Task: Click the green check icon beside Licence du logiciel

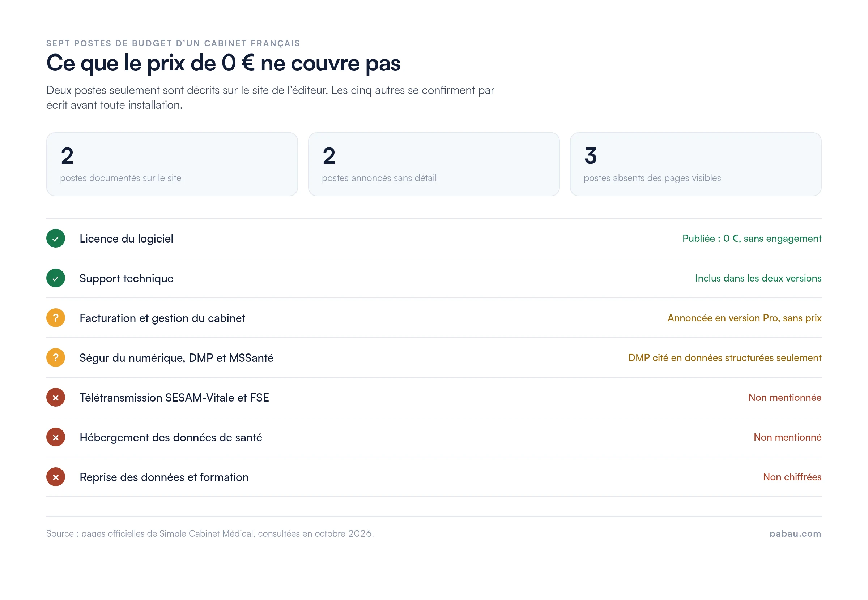Action: (x=56, y=238)
